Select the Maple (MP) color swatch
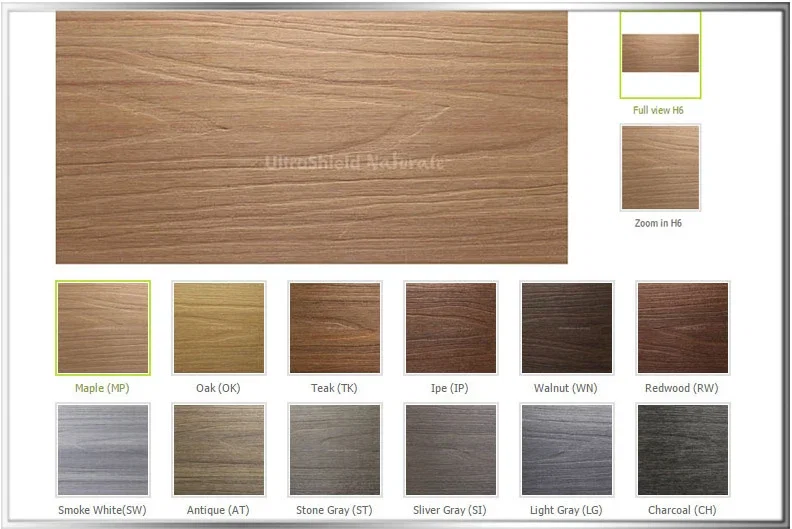 click(x=103, y=328)
